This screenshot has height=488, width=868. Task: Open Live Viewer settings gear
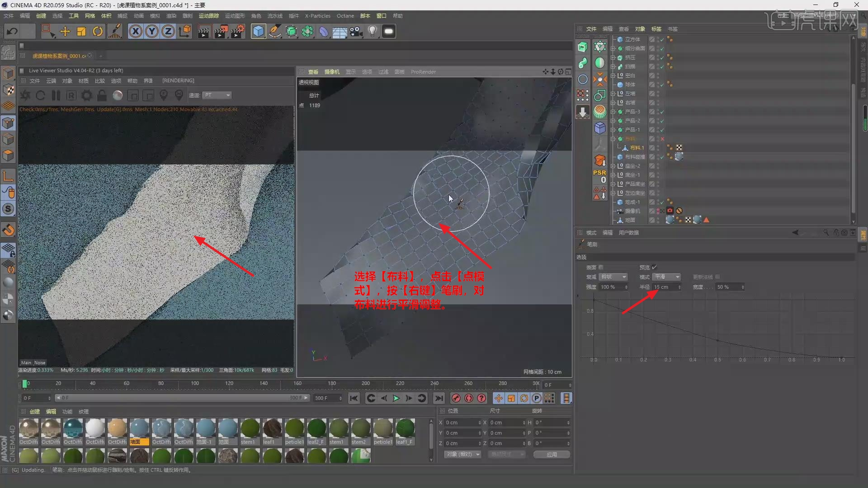pyautogui.click(x=87, y=95)
